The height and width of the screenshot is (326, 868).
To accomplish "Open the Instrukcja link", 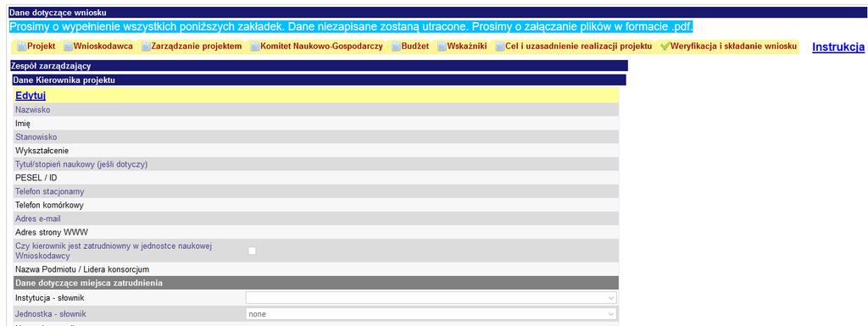I will pos(838,47).
